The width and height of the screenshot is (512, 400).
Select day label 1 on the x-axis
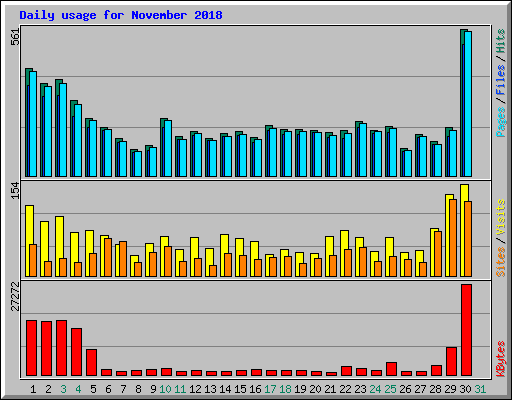coord(33,389)
